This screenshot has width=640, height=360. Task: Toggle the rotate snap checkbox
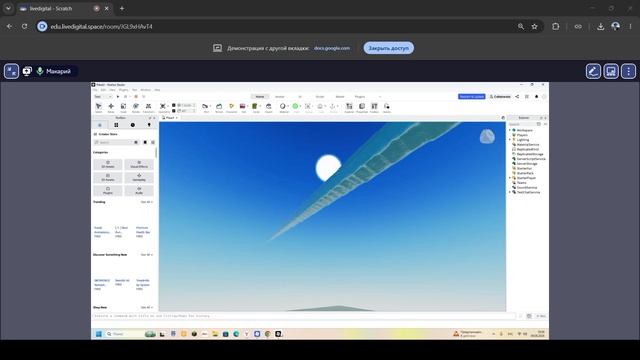174,111
